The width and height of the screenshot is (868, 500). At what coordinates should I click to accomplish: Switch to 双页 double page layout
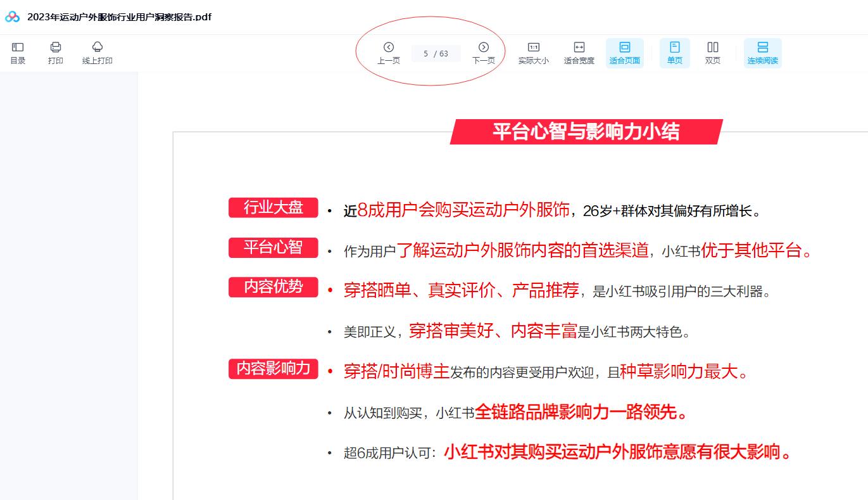pos(712,53)
